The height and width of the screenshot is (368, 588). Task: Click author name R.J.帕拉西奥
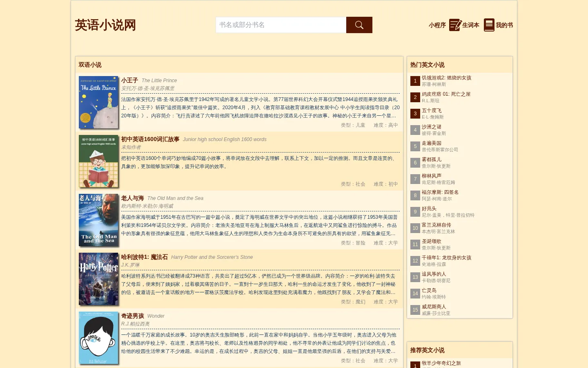135,324
